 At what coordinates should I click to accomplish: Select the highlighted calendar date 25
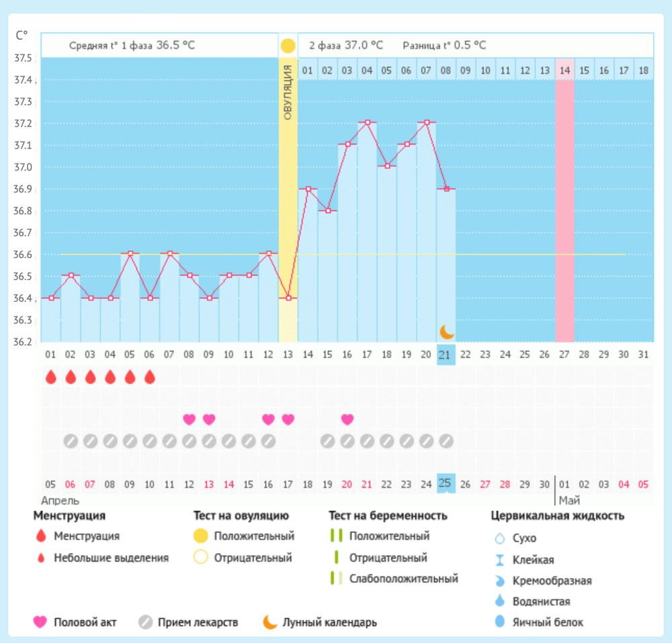pos(446,483)
